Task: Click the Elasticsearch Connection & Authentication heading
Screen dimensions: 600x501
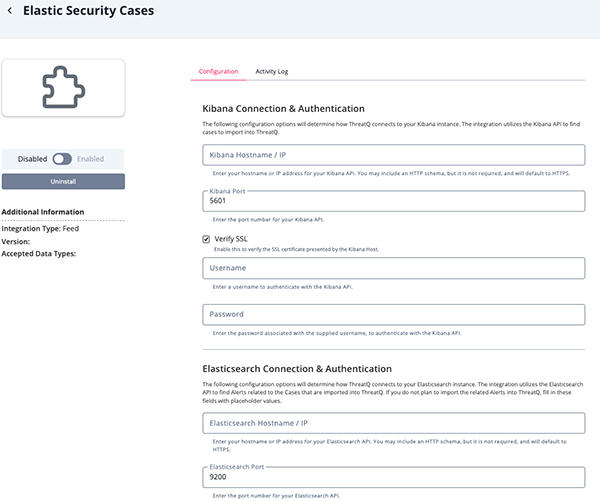Action: (296, 369)
